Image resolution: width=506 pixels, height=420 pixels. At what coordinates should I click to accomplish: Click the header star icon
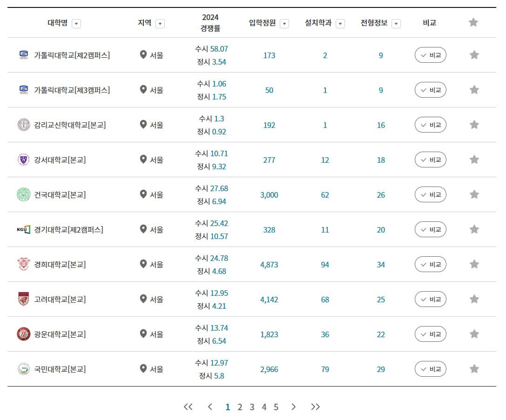coord(473,22)
